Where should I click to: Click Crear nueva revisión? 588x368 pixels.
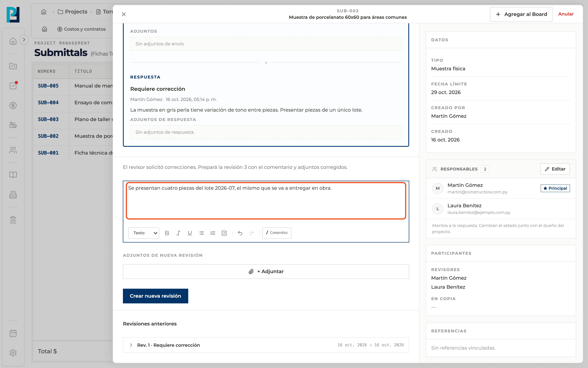point(156,296)
